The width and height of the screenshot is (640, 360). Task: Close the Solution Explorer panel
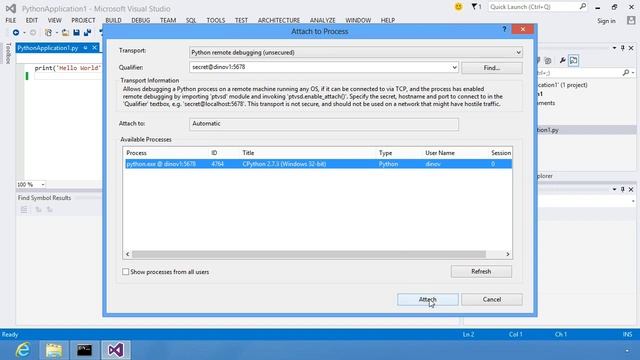point(631,48)
